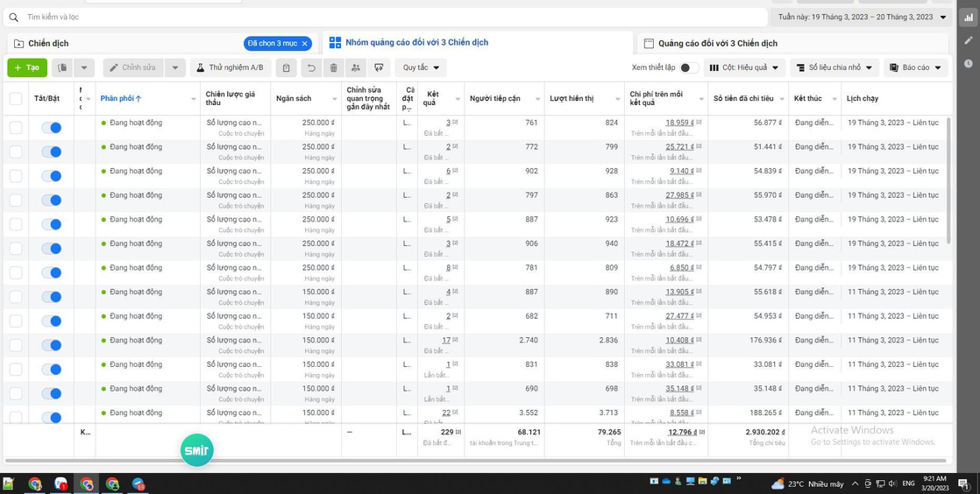Screen dimensions: 980x494
Task: Click the duplicate icon beside Tạo
Action: [x=62, y=67]
